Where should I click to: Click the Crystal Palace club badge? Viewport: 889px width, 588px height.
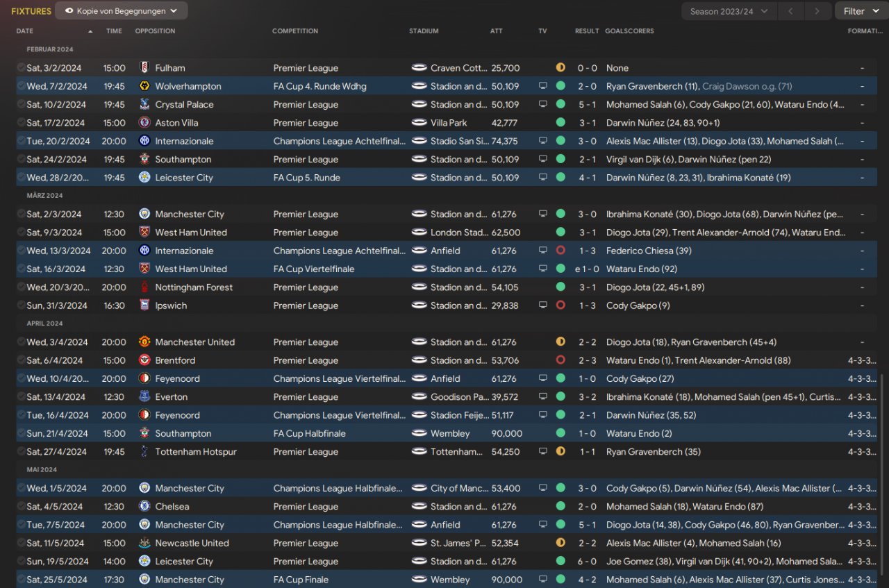point(144,105)
